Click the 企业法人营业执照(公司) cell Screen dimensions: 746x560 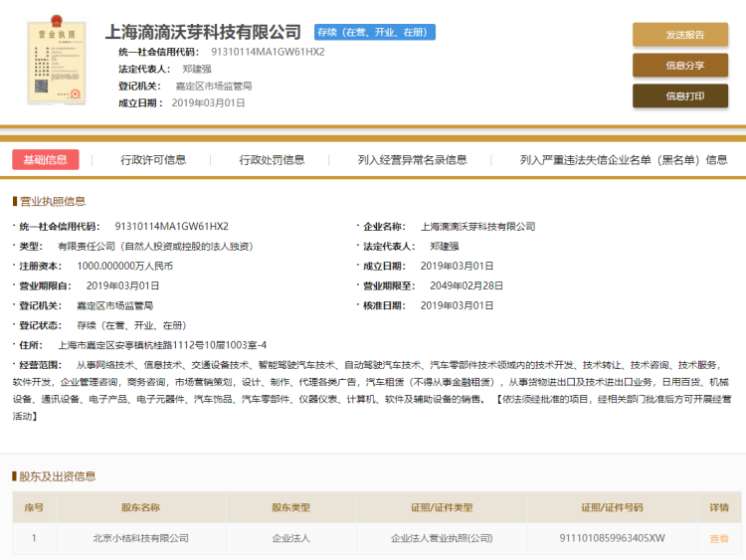tap(442, 538)
